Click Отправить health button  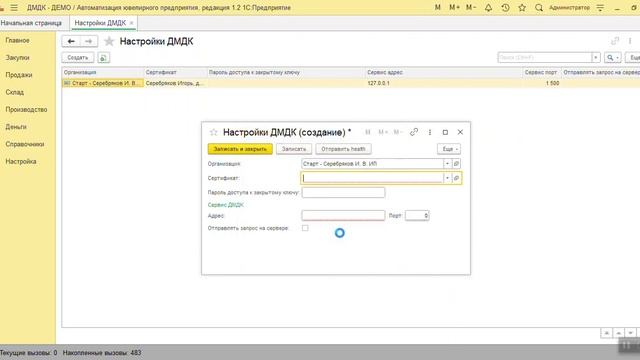coord(343,149)
